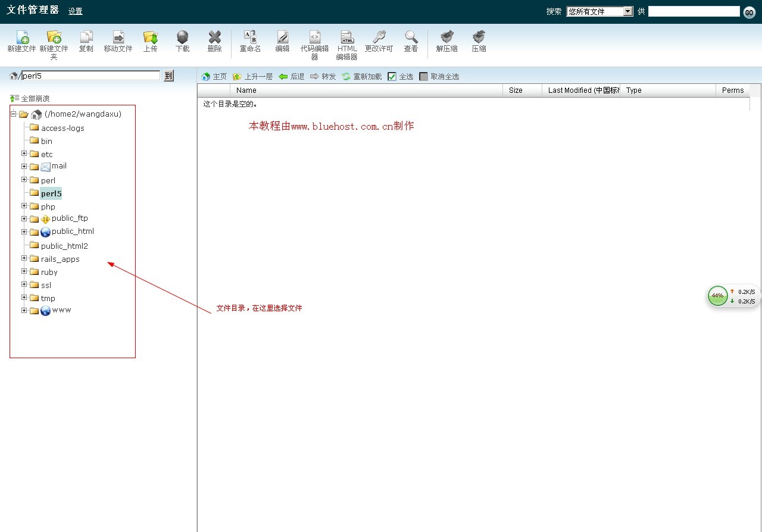This screenshot has width=762, height=532.
Task: Open the HTML Editor (HTML编辑器) tool
Action: pyautogui.click(x=346, y=38)
